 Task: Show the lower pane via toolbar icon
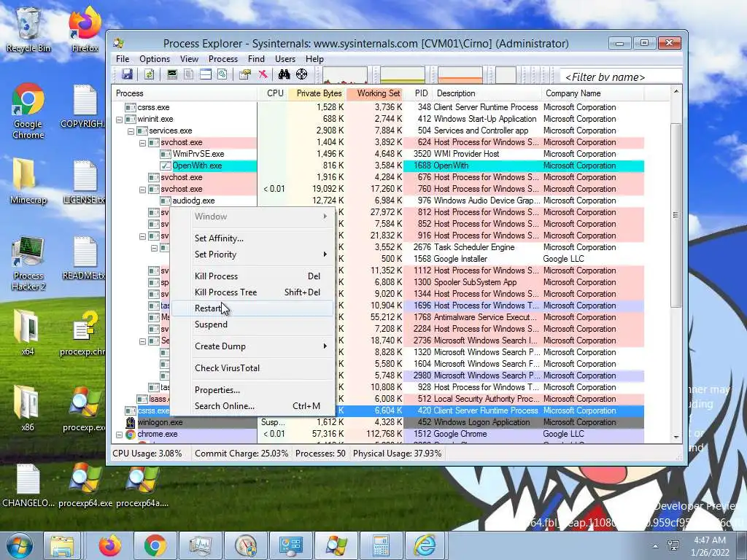point(205,74)
